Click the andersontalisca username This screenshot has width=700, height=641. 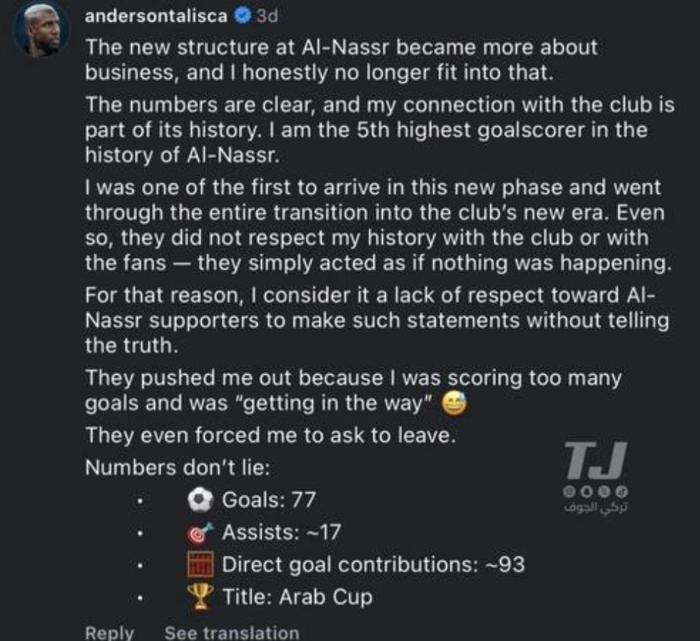coord(155,17)
